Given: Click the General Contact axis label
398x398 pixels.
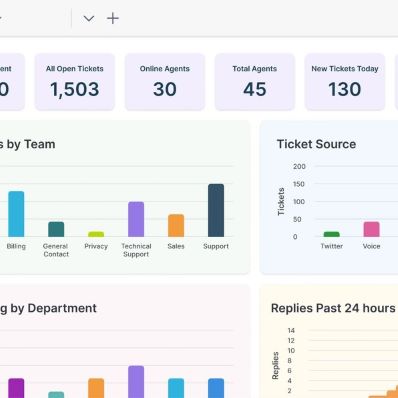Looking at the screenshot, I should coord(56,250).
